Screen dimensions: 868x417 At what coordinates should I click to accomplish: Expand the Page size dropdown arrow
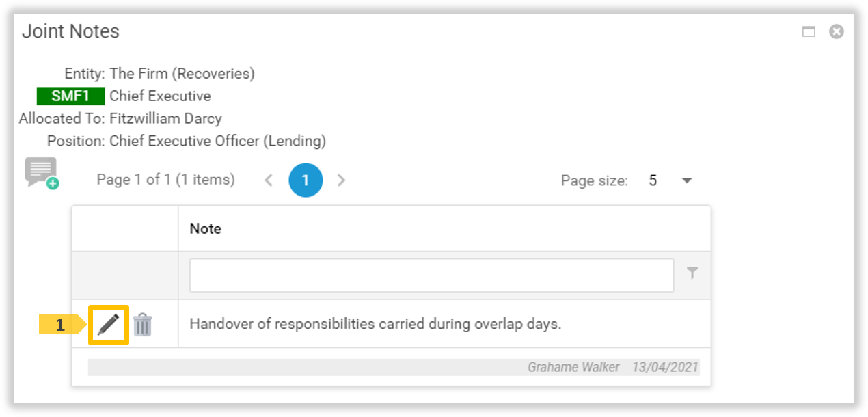coord(687,180)
